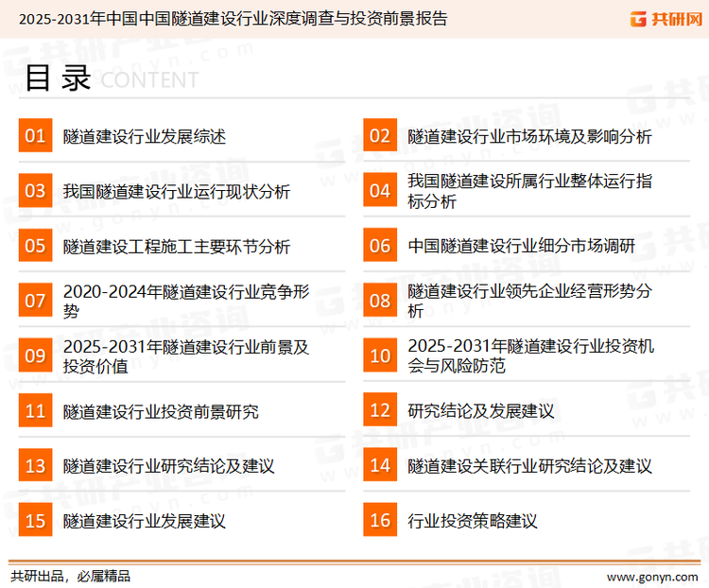709x588 pixels.
Task: Select chapter 隧道建设行业发展综述
Action: click(145, 136)
